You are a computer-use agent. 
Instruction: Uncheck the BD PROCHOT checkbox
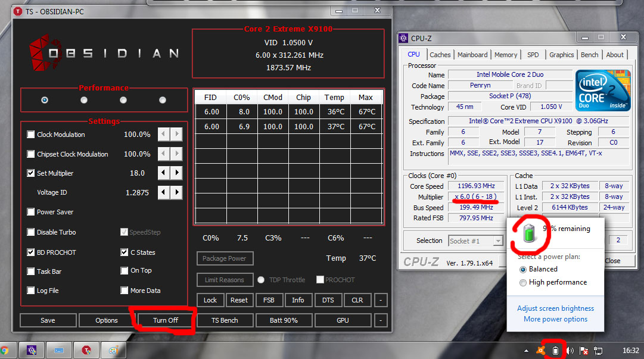[31, 252]
